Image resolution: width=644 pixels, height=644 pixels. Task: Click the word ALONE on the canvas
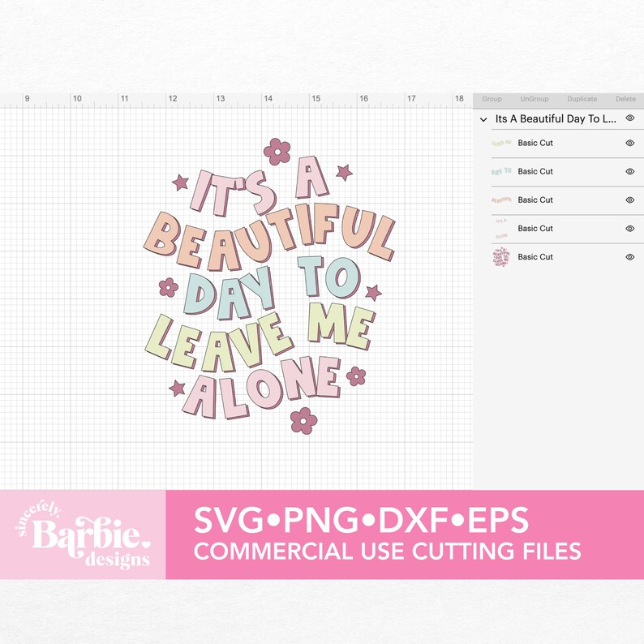pyautogui.click(x=262, y=389)
